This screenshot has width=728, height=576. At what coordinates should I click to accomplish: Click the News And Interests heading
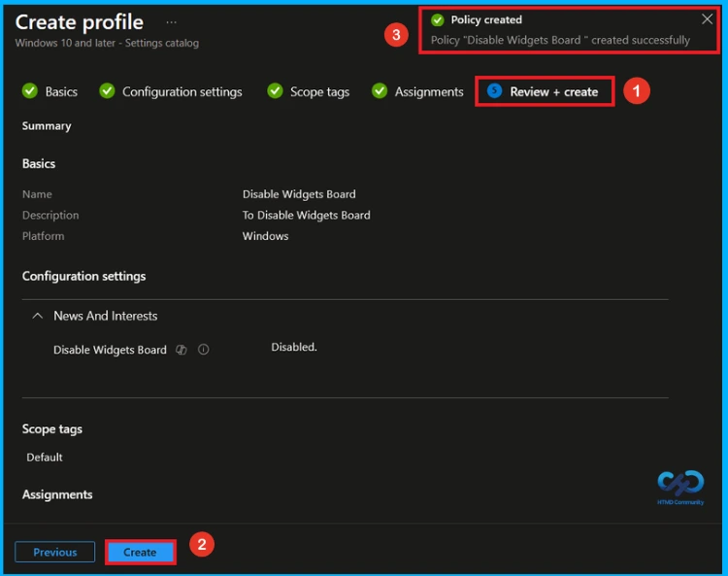coord(106,316)
